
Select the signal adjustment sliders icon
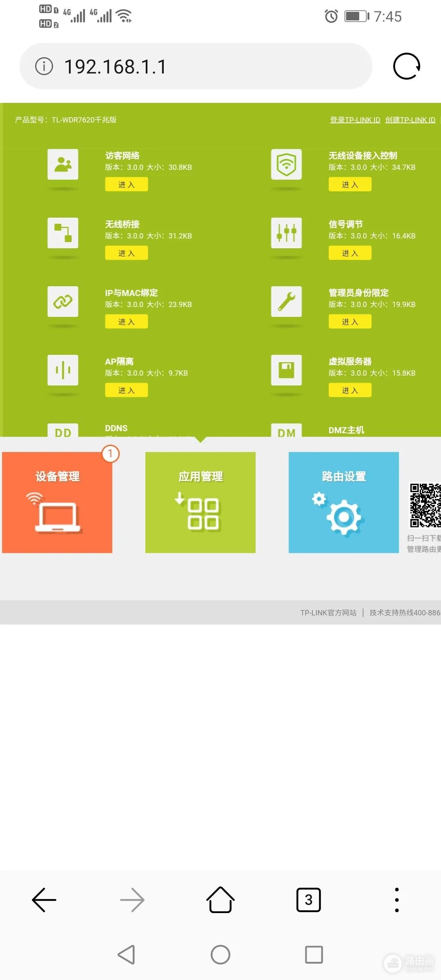pos(286,233)
